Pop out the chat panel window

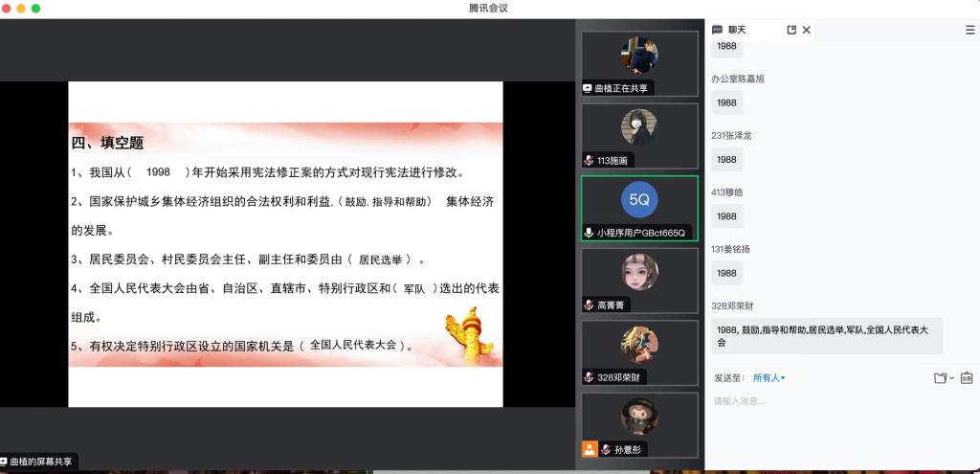[x=791, y=30]
